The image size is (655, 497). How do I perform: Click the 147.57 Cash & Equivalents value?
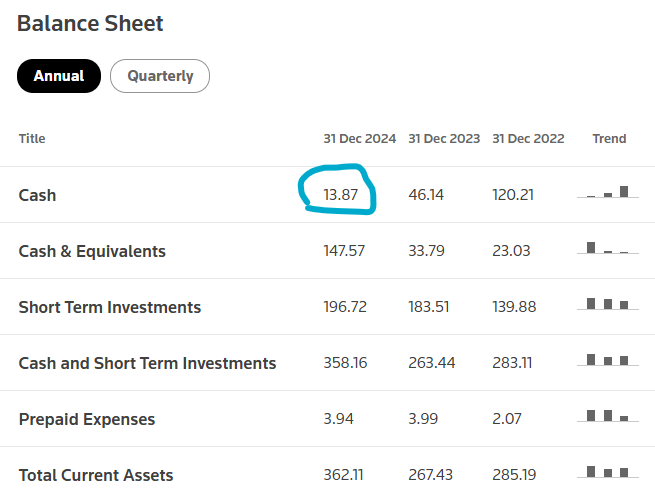click(345, 251)
